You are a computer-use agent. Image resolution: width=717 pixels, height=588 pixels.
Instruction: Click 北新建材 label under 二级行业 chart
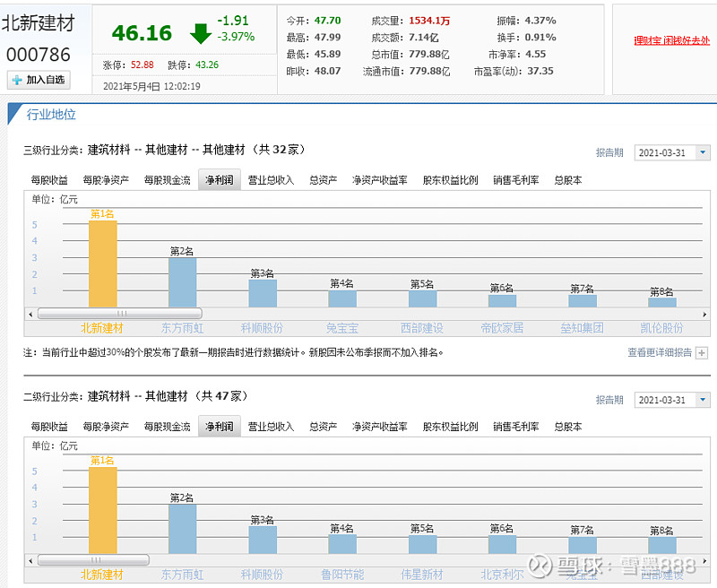(102, 575)
